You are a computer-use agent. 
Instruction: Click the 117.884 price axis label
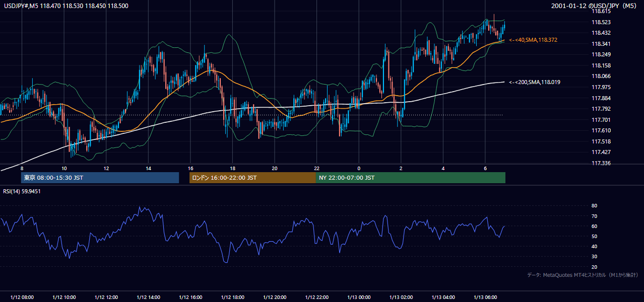(601, 98)
